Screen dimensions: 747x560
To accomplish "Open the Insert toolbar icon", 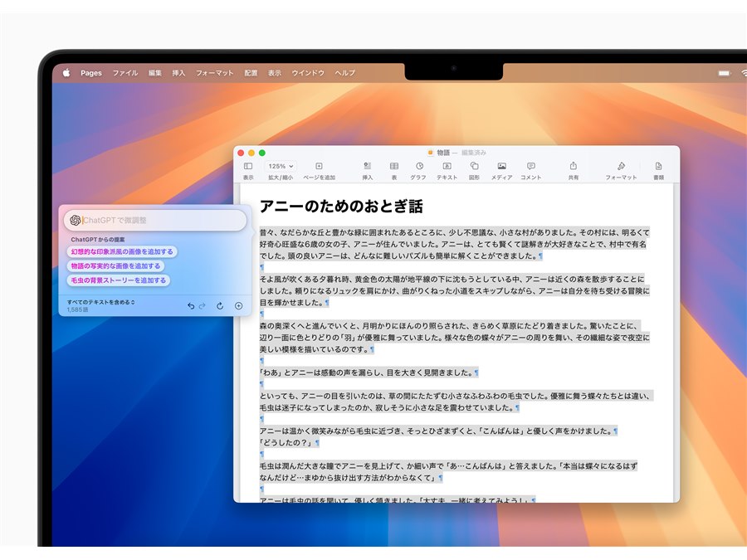I will coord(368,166).
